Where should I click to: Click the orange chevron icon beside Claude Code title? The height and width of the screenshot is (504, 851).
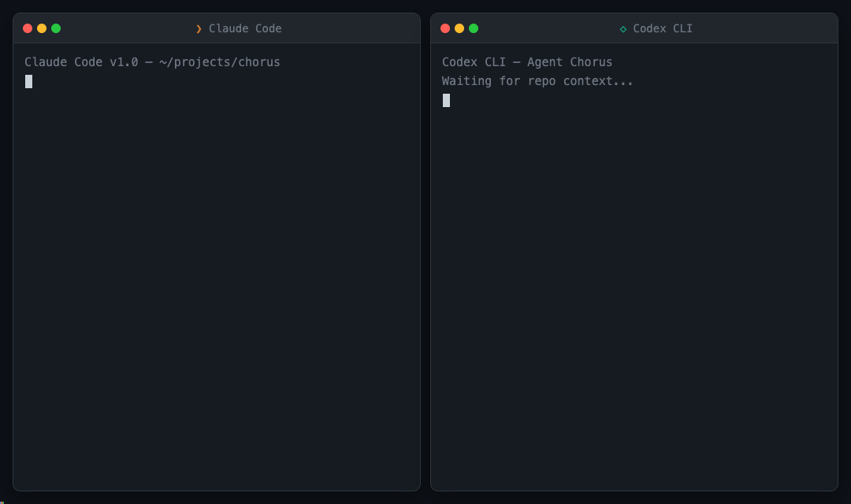[199, 28]
